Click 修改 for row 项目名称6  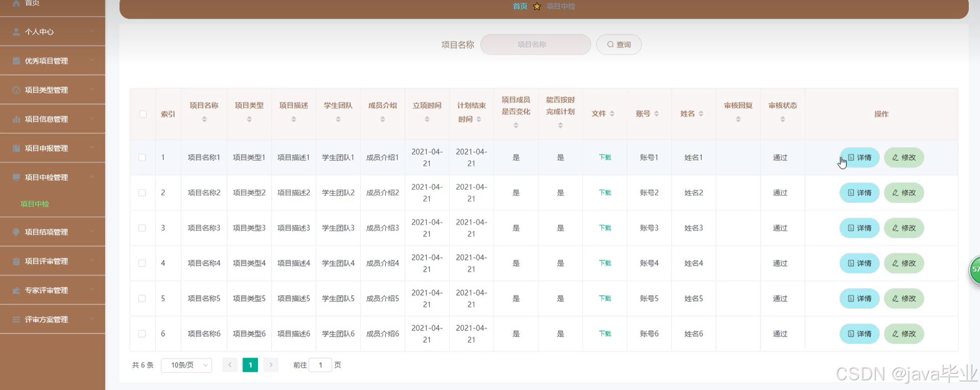pos(904,333)
